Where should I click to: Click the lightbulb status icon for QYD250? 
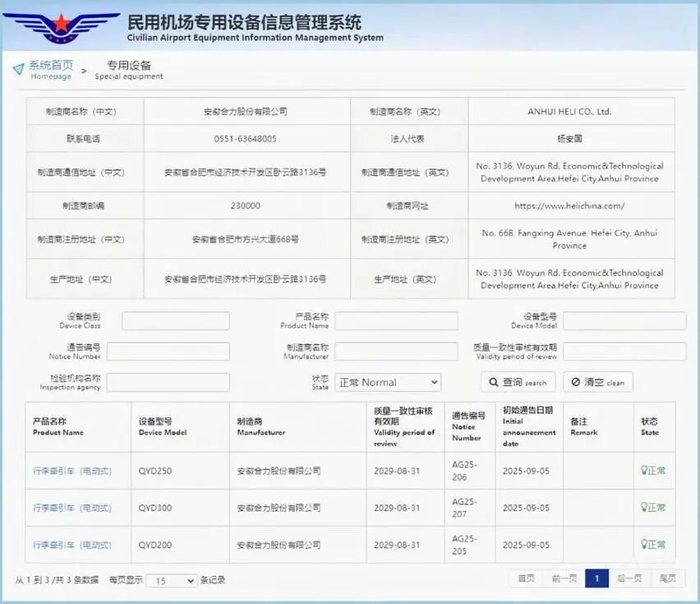[x=644, y=471]
